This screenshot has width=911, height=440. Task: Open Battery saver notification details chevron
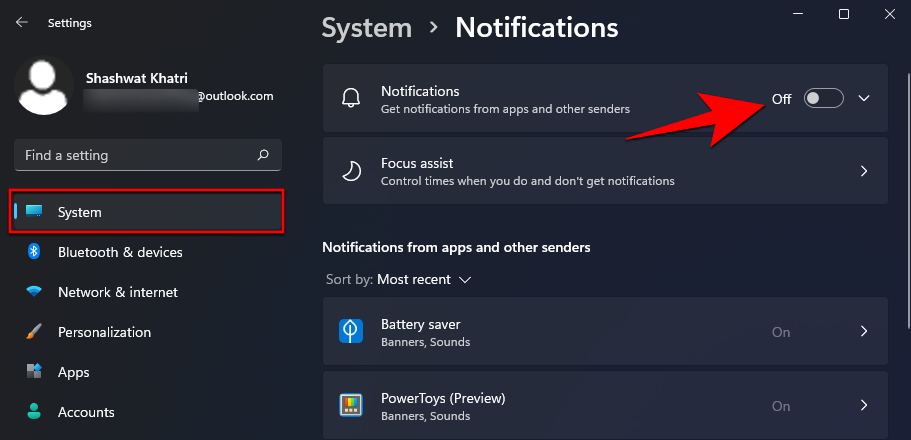click(x=865, y=332)
